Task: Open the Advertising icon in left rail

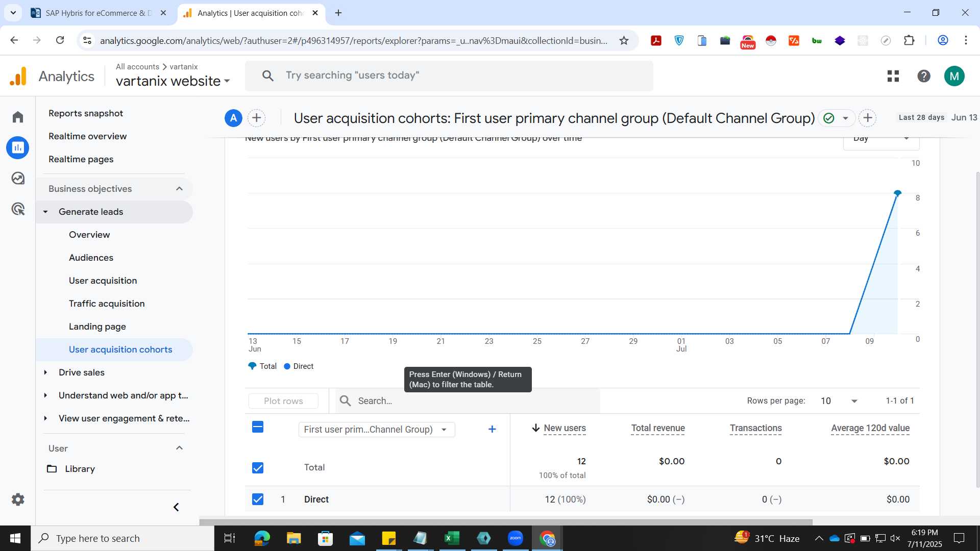Action: coord(18,209)
